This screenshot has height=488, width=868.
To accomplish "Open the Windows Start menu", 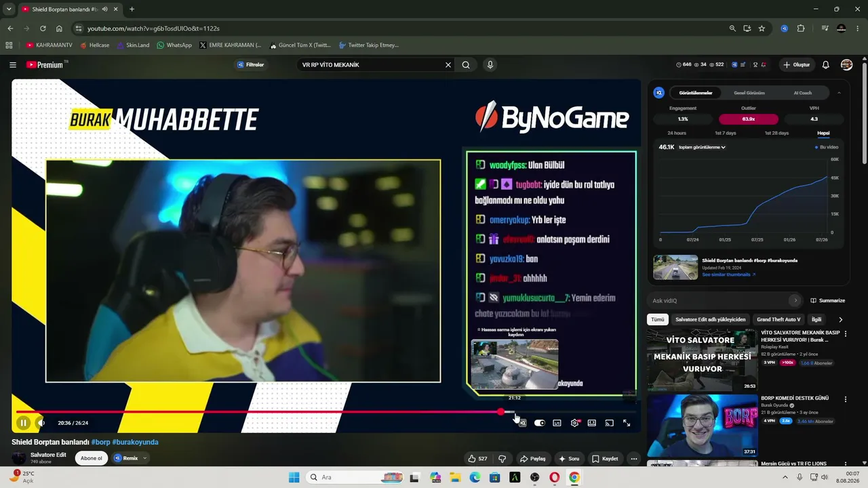I will coord(294,477).
